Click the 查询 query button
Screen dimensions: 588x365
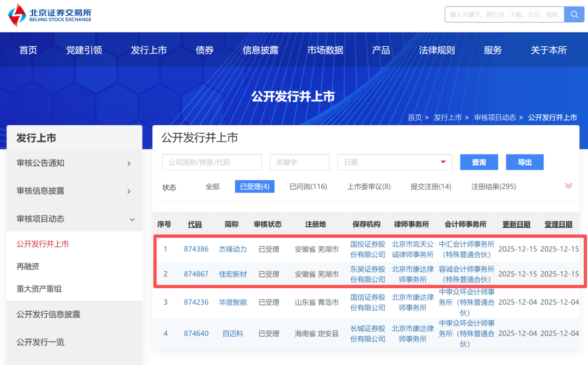pyautogui.click(x=479, y=162)
